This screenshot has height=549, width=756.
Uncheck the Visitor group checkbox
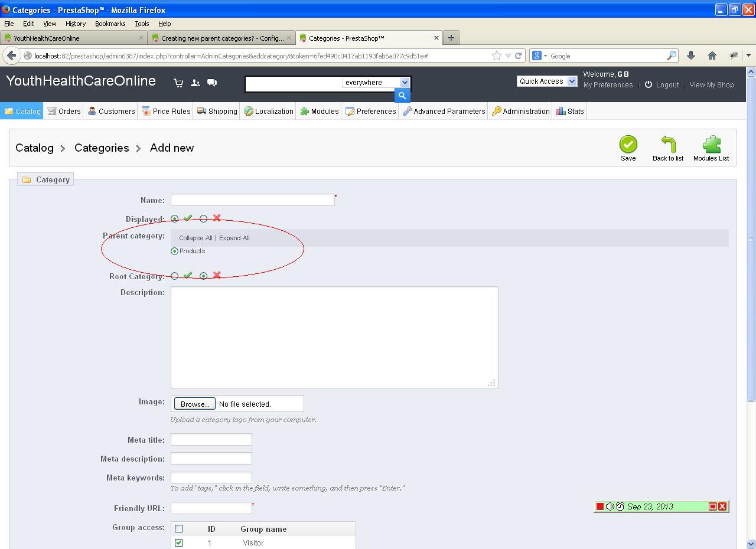179,543
